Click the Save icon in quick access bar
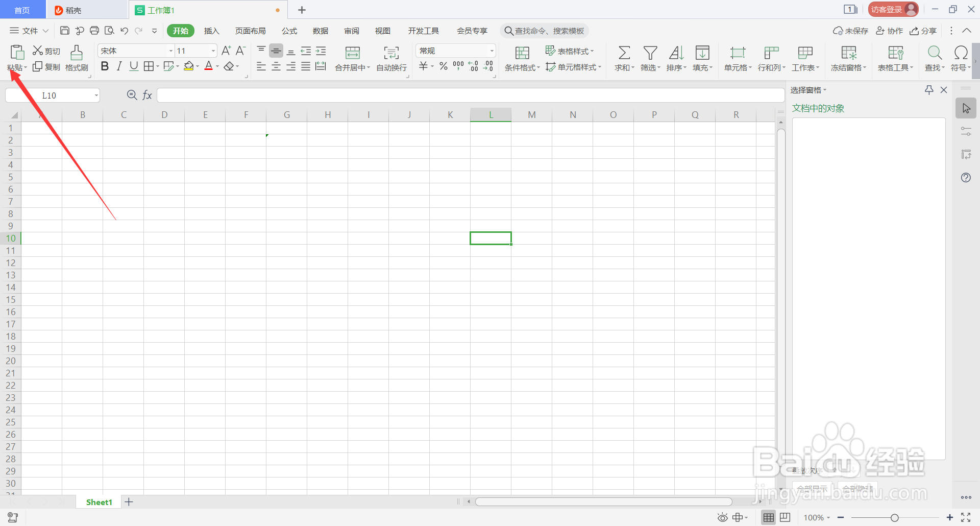This screenshot has width=980, height=526. (x=65, y=31)
